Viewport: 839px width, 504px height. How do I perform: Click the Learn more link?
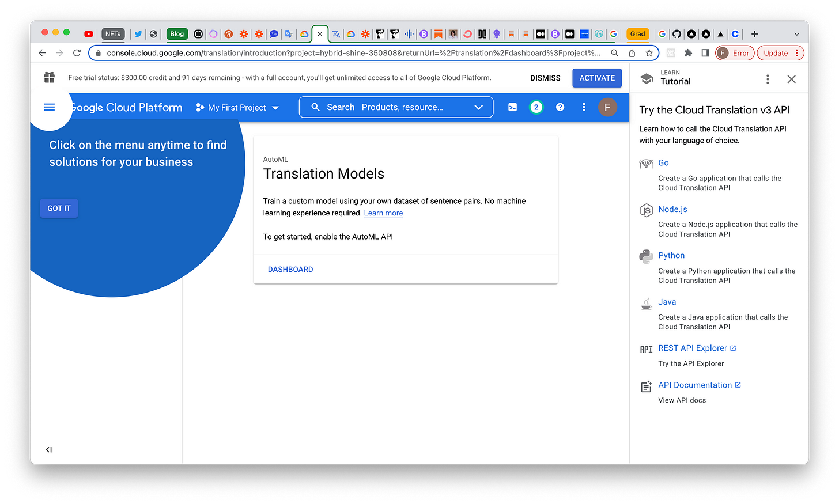coord(383,213)
